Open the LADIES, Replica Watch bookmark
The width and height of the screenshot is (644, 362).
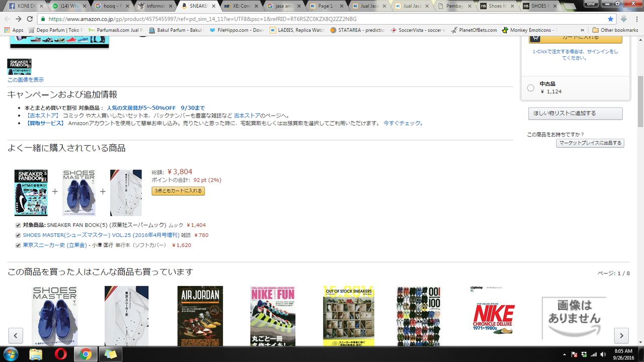point(297,30)
